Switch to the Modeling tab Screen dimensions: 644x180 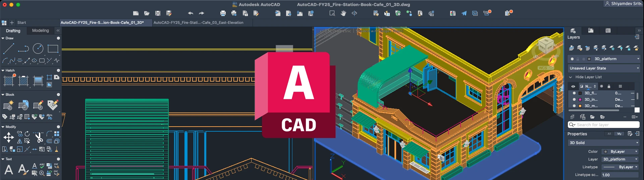pos(41,31)
